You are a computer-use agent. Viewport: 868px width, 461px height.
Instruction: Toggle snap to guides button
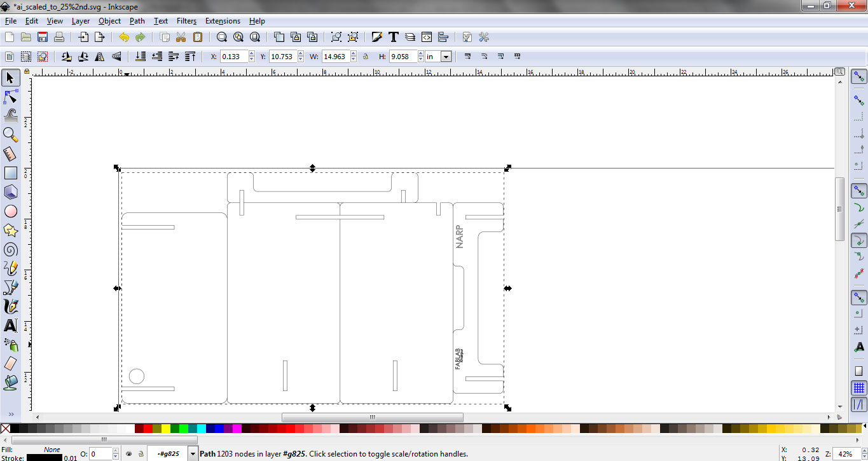[x=859, y=404]
